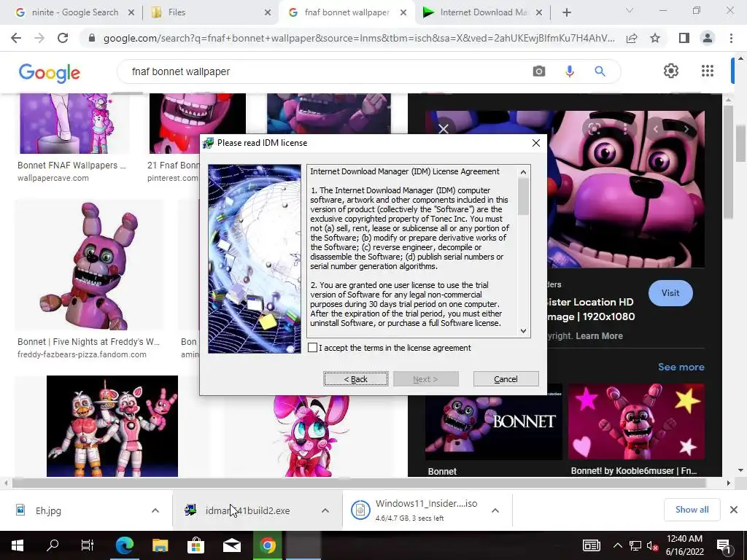
Task: Open notification center icon
Action: (724, 545)
